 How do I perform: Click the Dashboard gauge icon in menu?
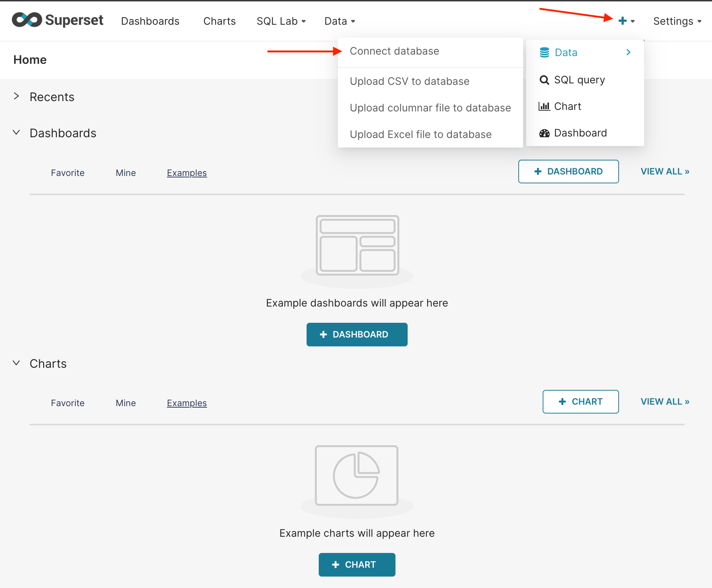[544, 133]
